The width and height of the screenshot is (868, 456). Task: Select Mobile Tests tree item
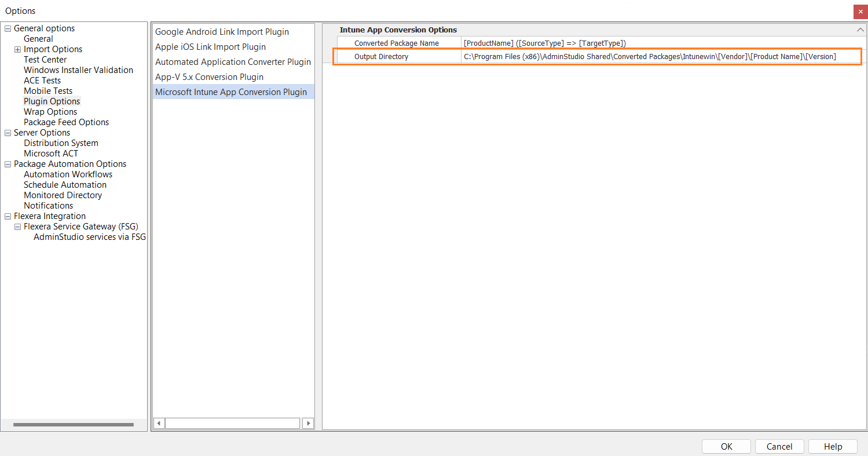(48, 91)
